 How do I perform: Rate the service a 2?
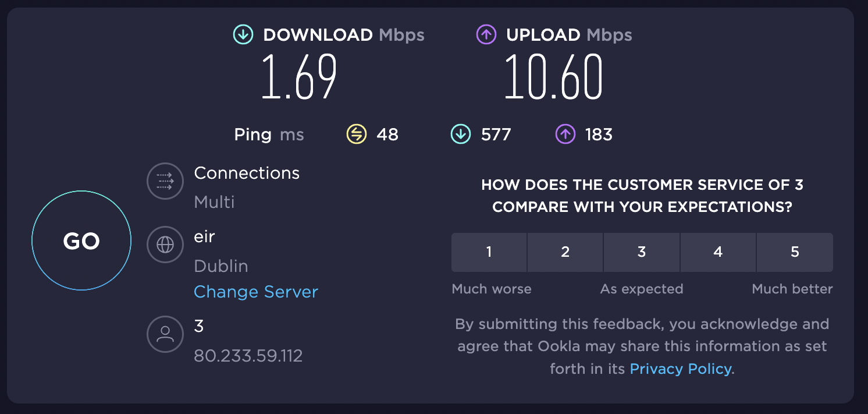[x=565, y=252]
